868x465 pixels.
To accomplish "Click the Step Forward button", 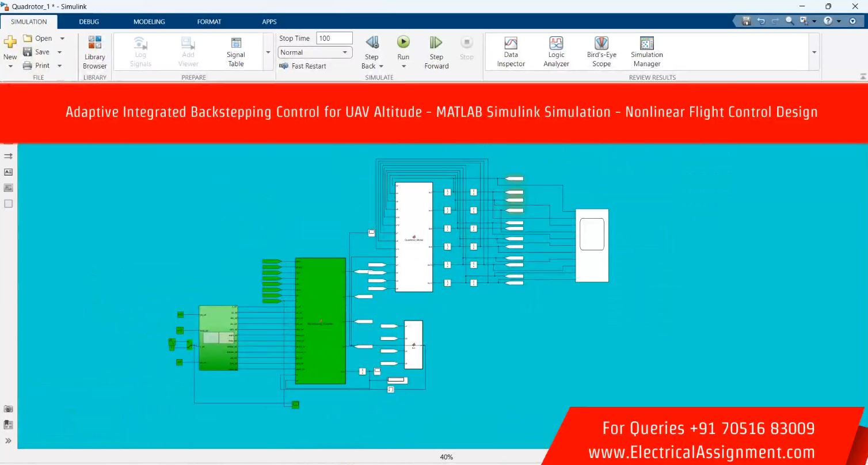I will pyautogui.click(x=436, y=52).
